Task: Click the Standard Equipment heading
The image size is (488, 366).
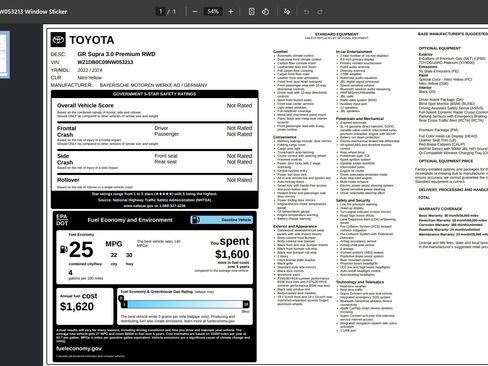Action: [337, 34]
